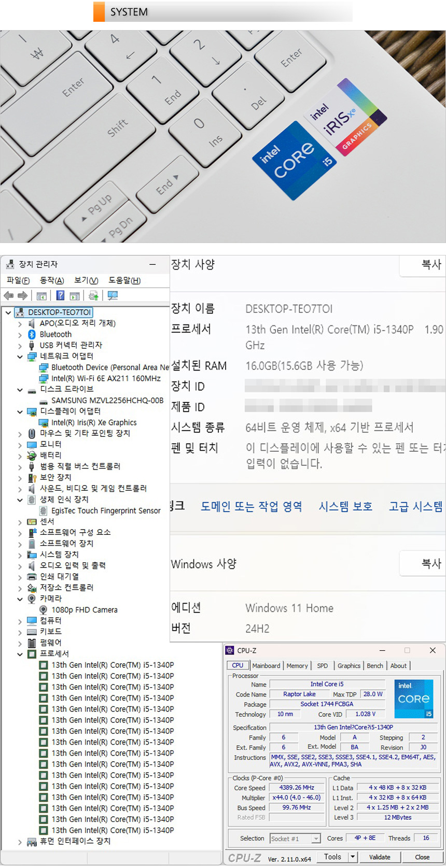Switch to the Memory tab in CPU-Z
The image size is (446, 868).
[297, 666]
